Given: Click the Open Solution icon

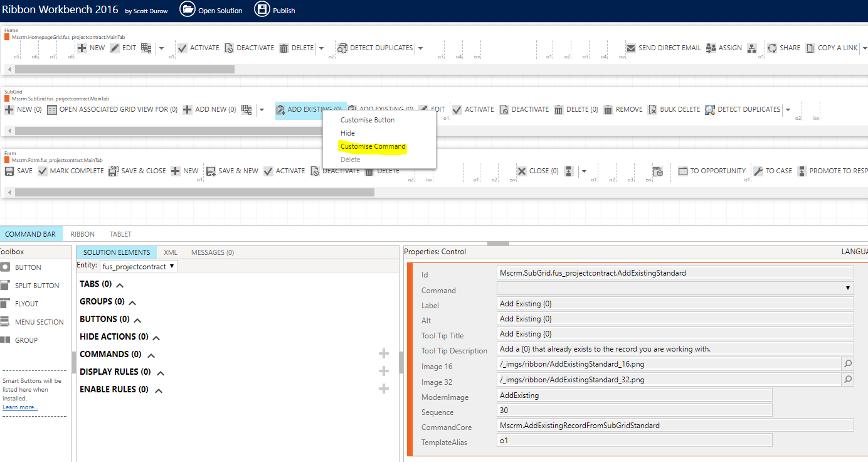Looking at the screenshot, I should 188,9.
